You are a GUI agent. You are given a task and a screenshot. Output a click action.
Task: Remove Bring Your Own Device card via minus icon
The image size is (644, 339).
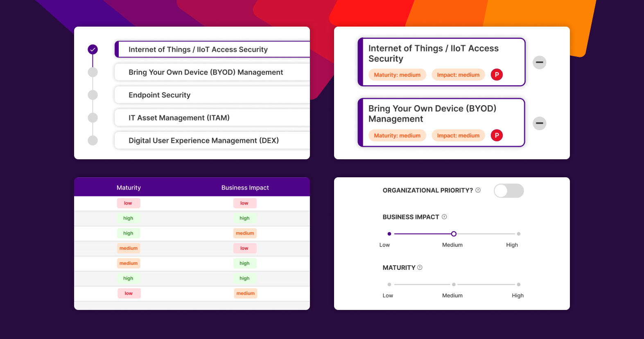point(539,123)
